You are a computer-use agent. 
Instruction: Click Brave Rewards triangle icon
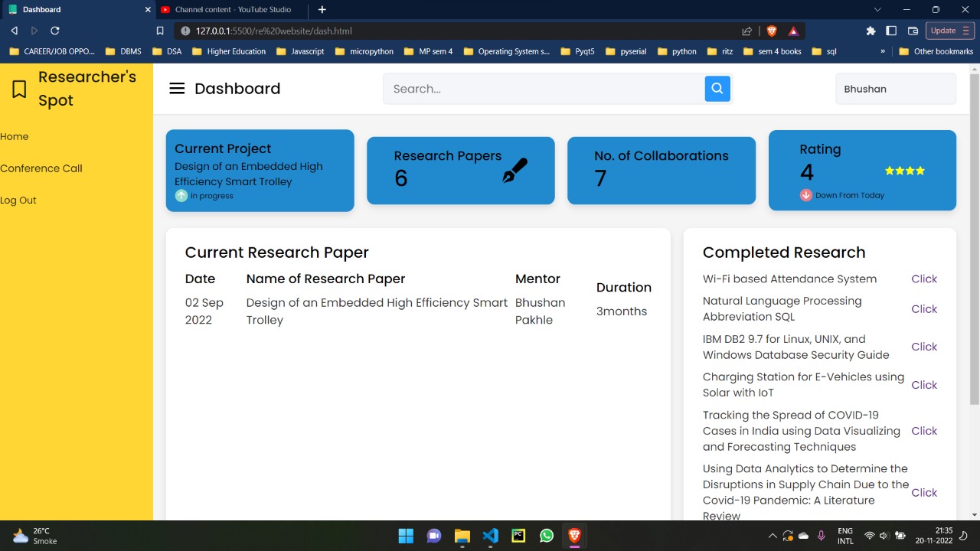pyautogui.click(x=794, y=31)
